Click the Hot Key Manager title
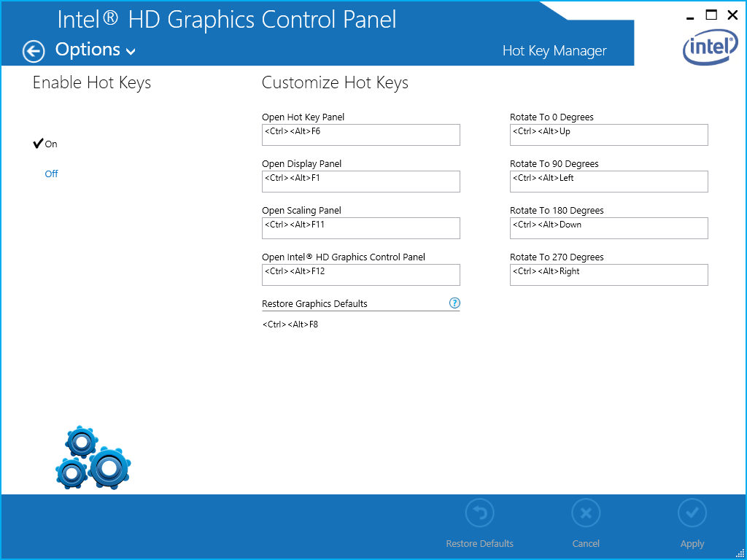Screen dimensions: 747x560 pyautogui.click(x=554, y=51)
